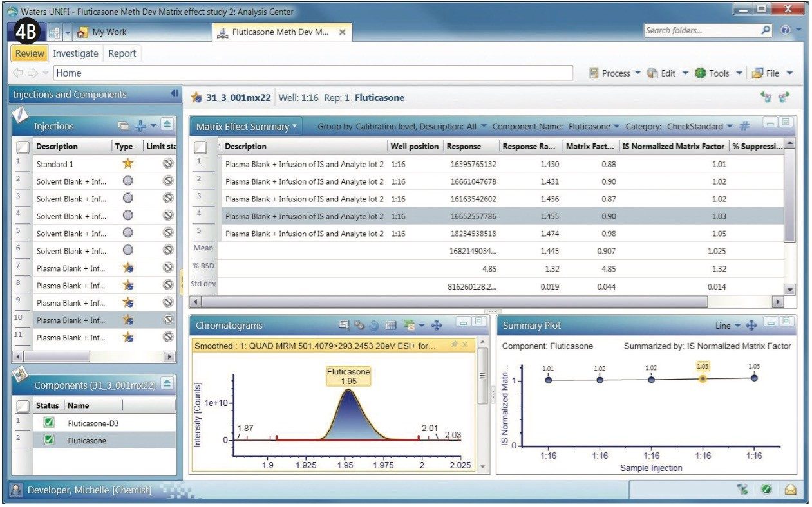The height and width of the screenshot is (507, 812).
Task: Click the limit status icon for Standard 1
Action: (168, 163)
